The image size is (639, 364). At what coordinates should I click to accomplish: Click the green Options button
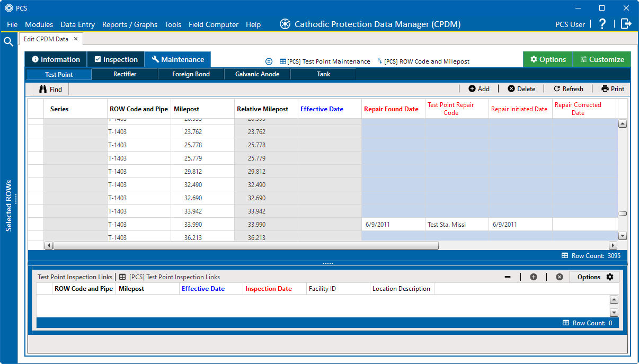(x=547, y=59)
